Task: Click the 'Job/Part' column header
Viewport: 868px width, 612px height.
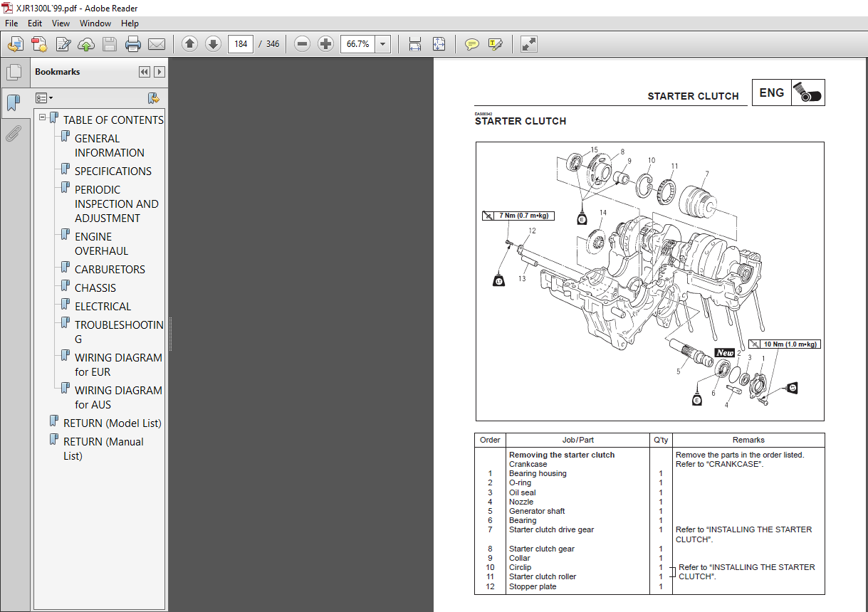Action: [577, 440]
